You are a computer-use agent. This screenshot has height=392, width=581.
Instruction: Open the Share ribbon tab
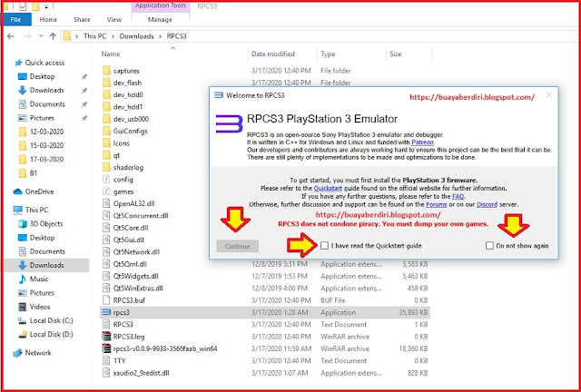pos(82,20)
